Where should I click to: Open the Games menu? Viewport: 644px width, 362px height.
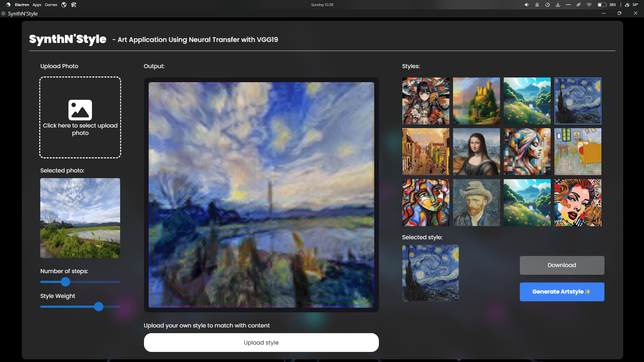click(x=51, y=5)
